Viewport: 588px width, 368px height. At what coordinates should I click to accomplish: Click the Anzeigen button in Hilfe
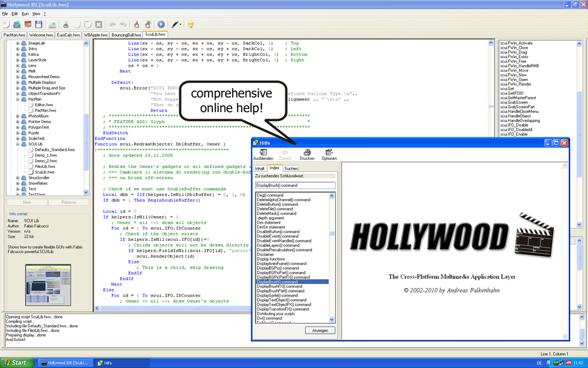(x=320, y=331)
